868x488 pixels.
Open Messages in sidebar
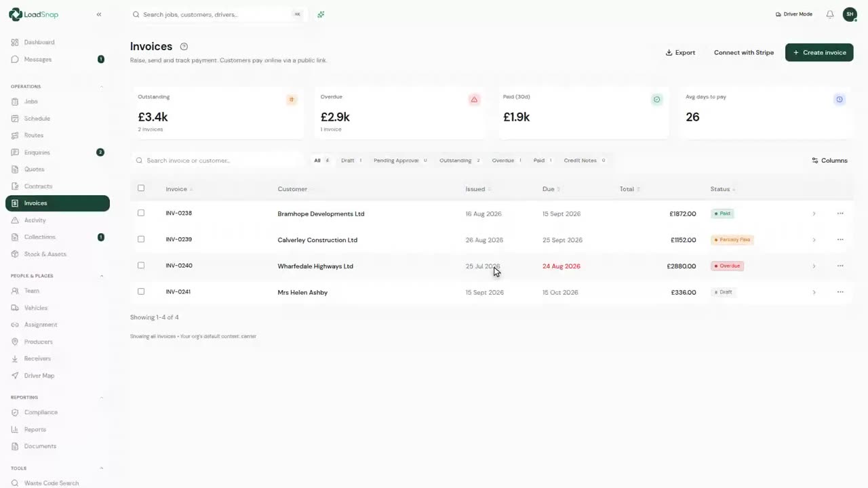tap(57, 59)
